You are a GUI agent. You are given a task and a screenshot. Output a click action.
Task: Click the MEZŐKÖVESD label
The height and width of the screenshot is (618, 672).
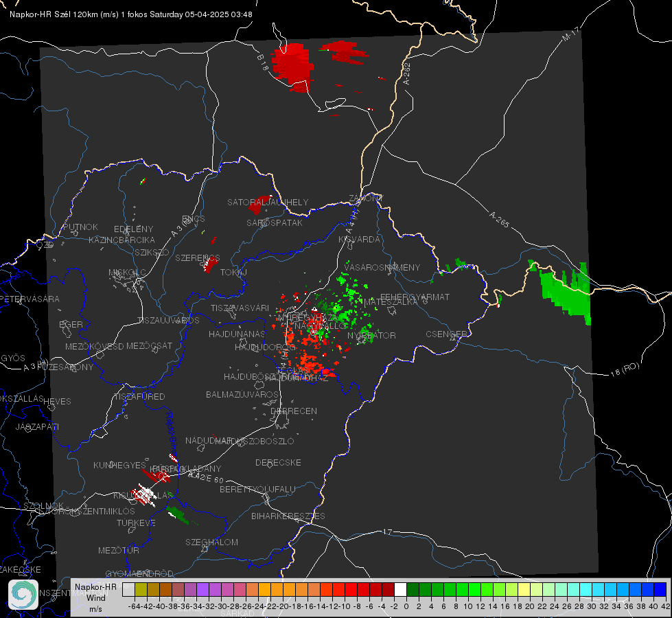coord(95,346)
